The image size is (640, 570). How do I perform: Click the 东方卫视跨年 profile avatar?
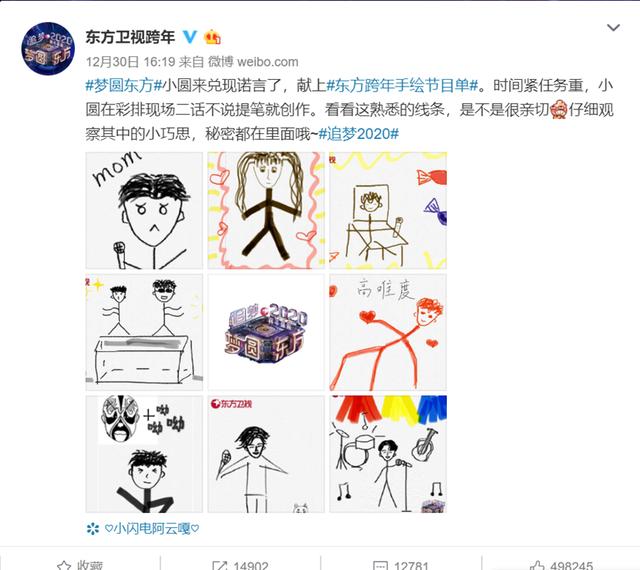point(48,49)
